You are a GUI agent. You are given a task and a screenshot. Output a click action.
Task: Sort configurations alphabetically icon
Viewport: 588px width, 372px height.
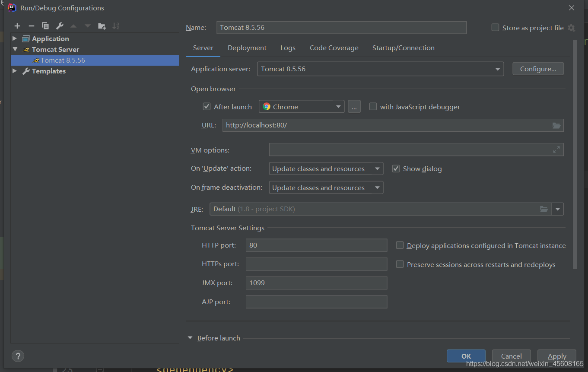[116, 26]
